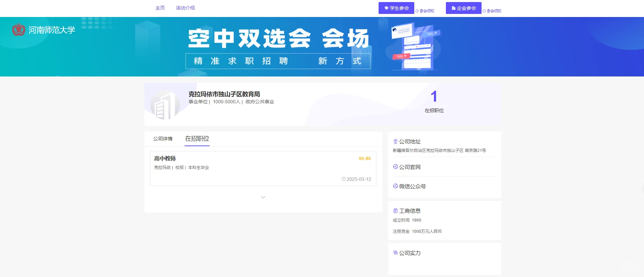This screenshot has height=277, width=644.
Task: Click the 空中双选会 会场 banner title
Action: (278, 38)
